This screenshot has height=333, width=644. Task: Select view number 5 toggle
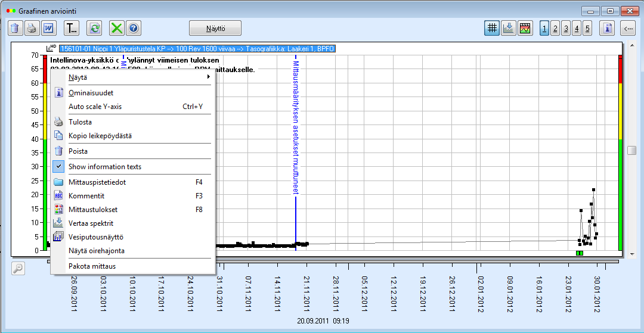click(587, 29)
